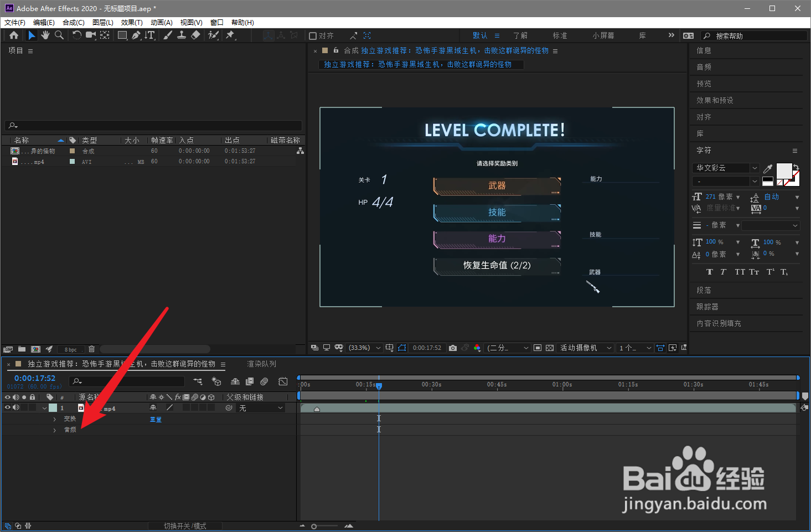Image resolution: width=811 pixels, height=532 pixels.
Task: Toggle solo switch for layer 1
Action: click(24, 407)
